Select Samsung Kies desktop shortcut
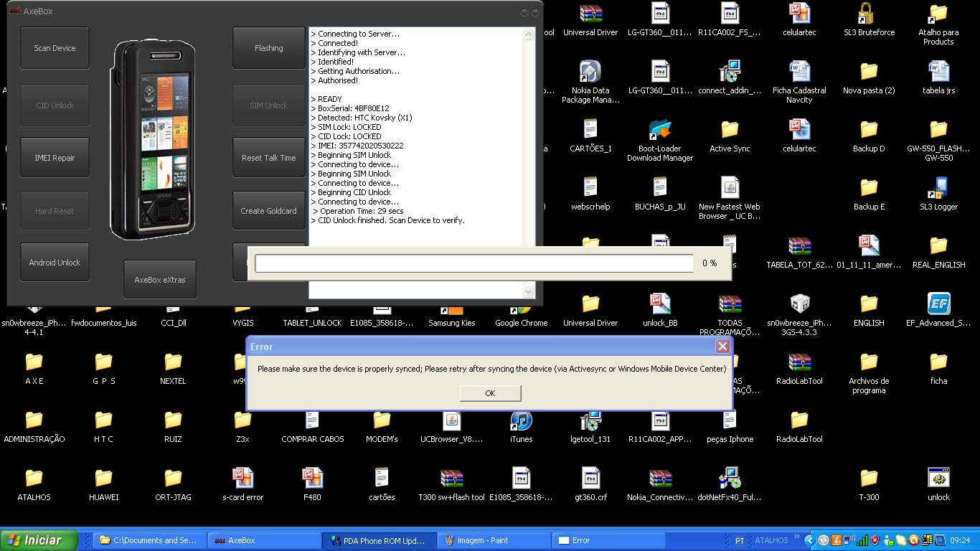The image size is (980, 551). [x=451, y=310]
